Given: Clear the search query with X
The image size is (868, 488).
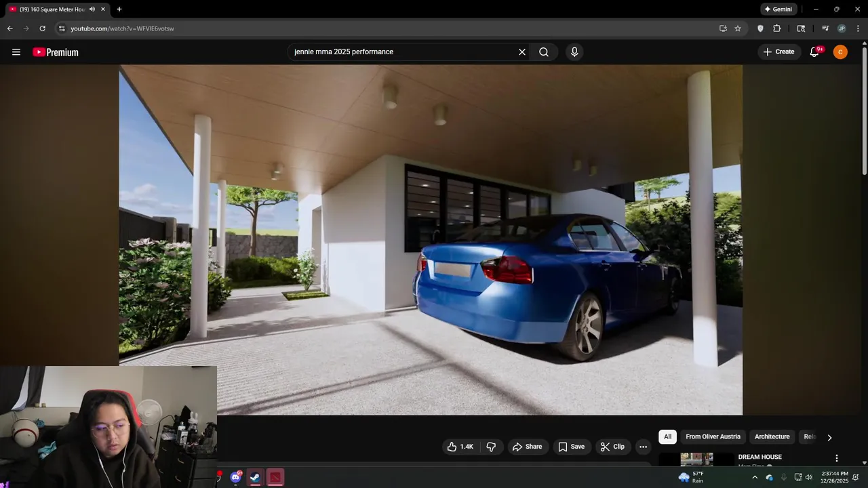Looking at the screenshot, I should coord(522,52).
